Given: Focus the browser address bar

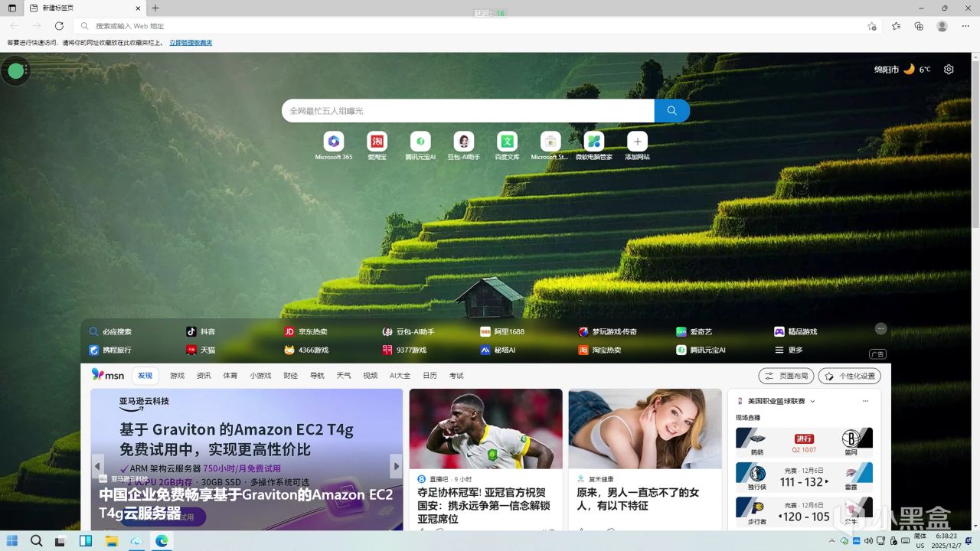Looking at the screenshot, I should pos(479,26).
